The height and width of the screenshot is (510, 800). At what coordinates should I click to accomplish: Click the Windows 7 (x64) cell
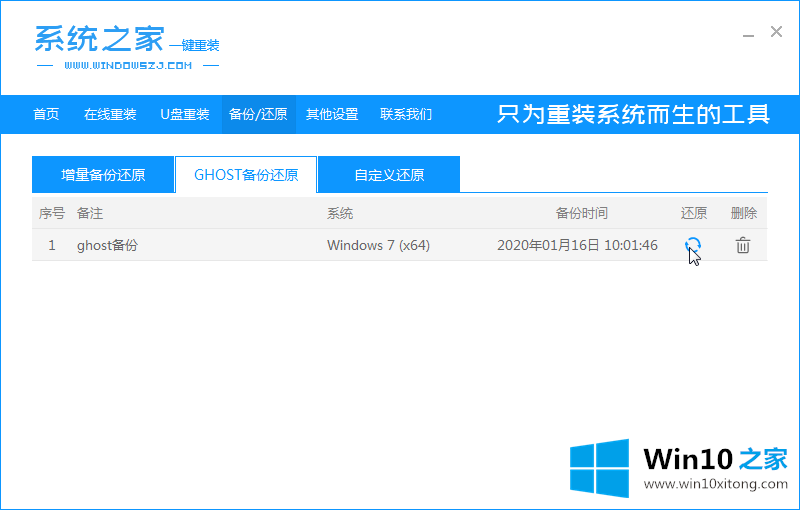379,245
